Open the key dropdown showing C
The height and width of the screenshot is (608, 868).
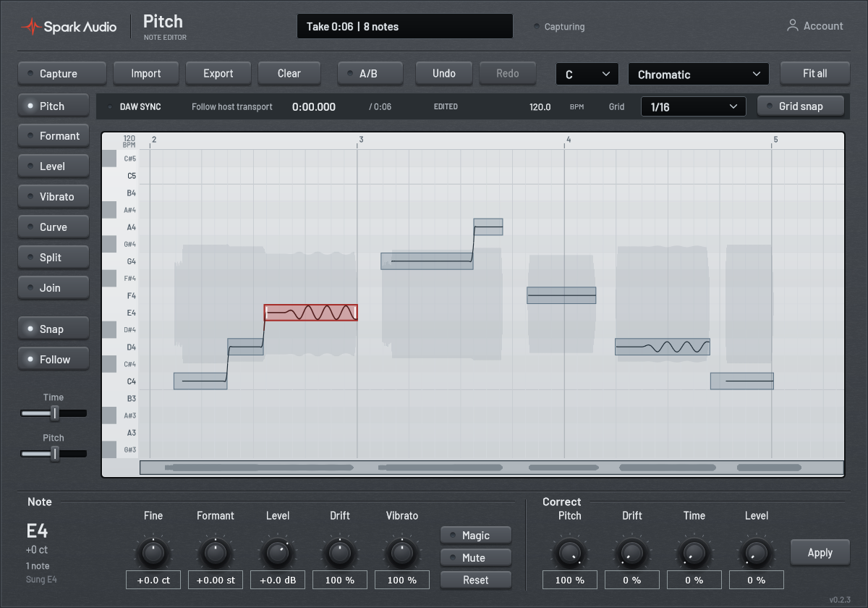coord(587,74)
